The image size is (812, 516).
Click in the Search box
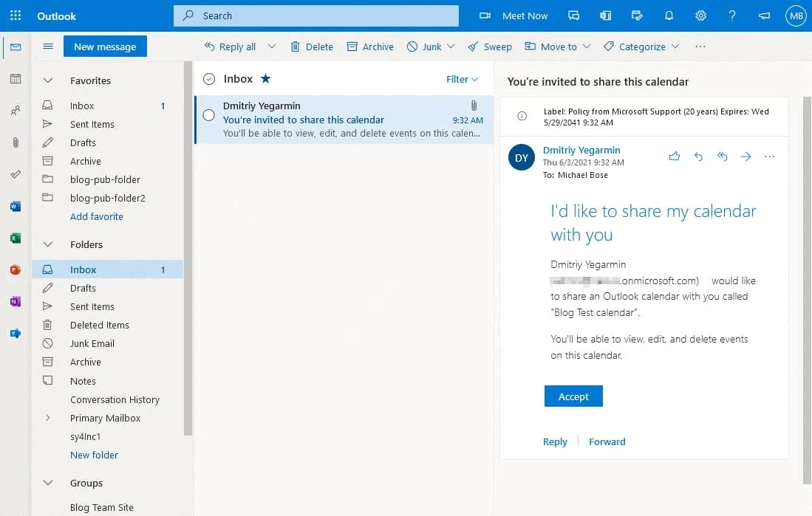(316, 16)
